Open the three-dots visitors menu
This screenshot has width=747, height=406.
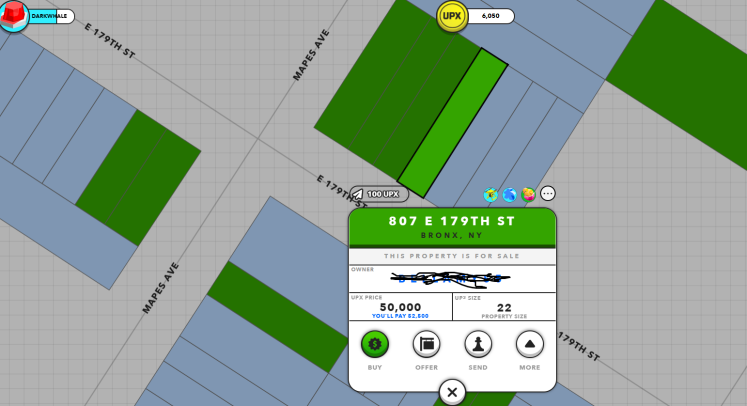pyautogui.click(x=548, y=193)
